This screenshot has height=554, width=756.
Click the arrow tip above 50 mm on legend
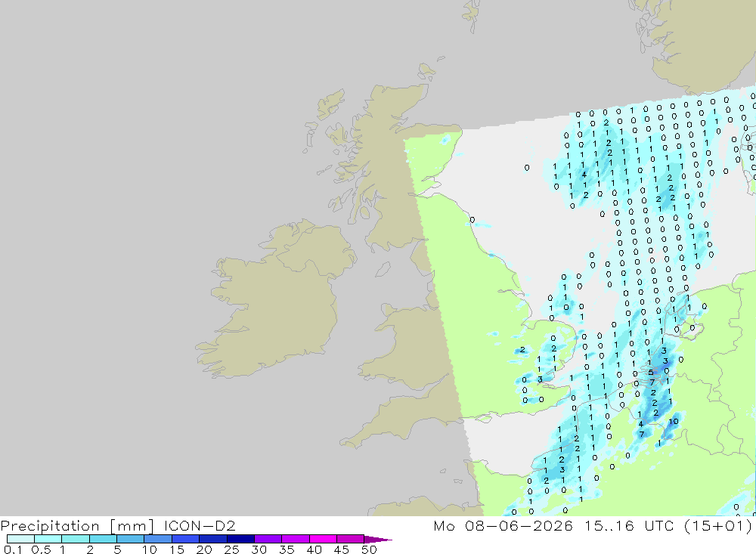click(379, 539)
